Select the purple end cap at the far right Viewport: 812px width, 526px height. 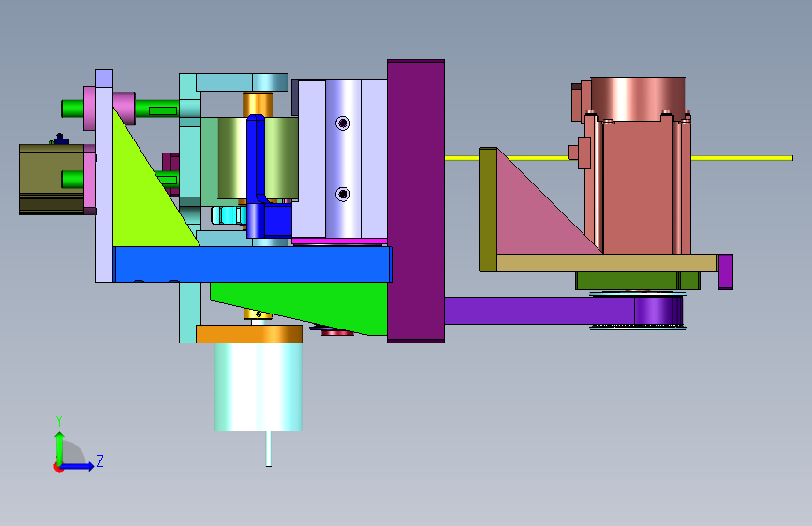pos(726,271)
